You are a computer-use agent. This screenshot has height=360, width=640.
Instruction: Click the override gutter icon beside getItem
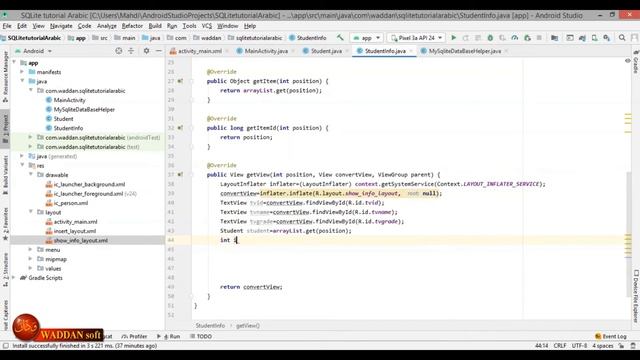pos(180,81)
